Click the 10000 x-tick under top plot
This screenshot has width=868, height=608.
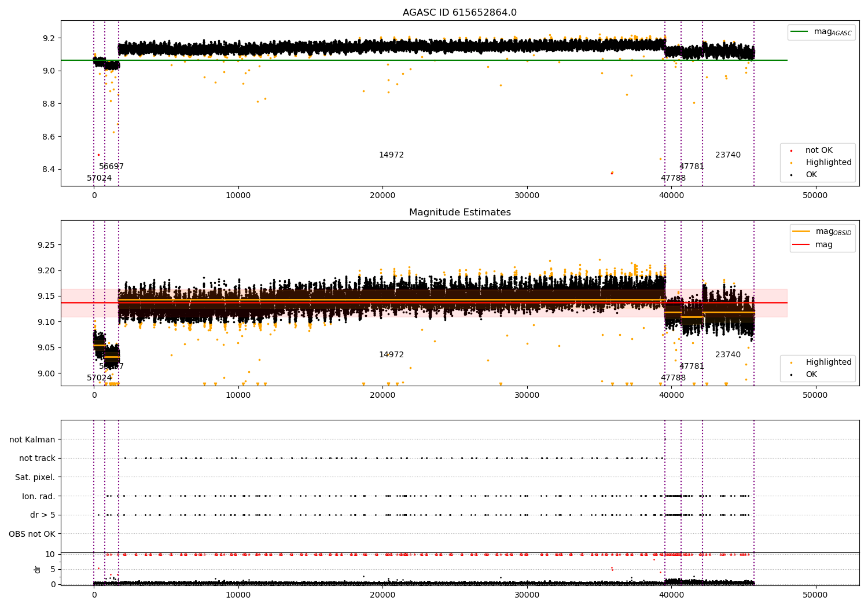tap(238, 196)
